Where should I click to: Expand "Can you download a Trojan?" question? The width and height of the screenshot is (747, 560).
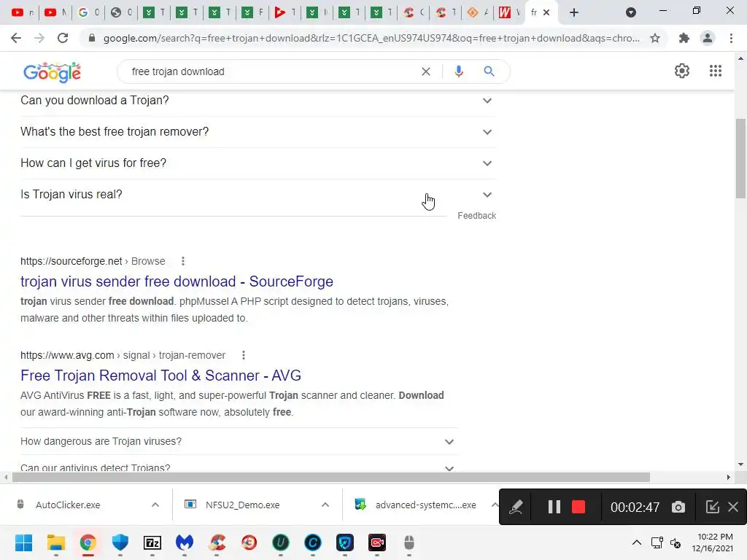point(258,101)
